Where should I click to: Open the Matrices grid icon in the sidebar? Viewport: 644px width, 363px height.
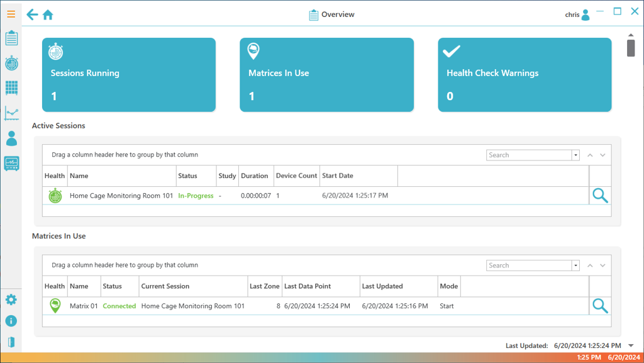[11, 88]
